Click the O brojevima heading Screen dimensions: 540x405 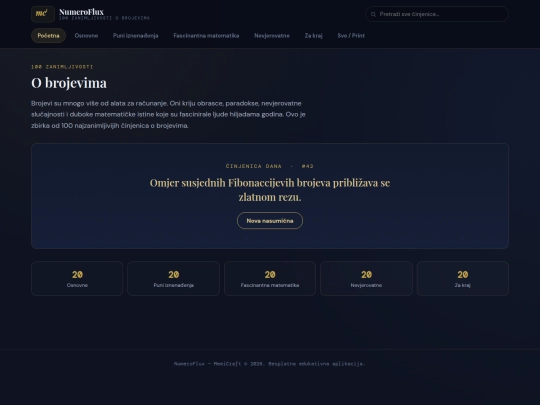click(69, 83)
